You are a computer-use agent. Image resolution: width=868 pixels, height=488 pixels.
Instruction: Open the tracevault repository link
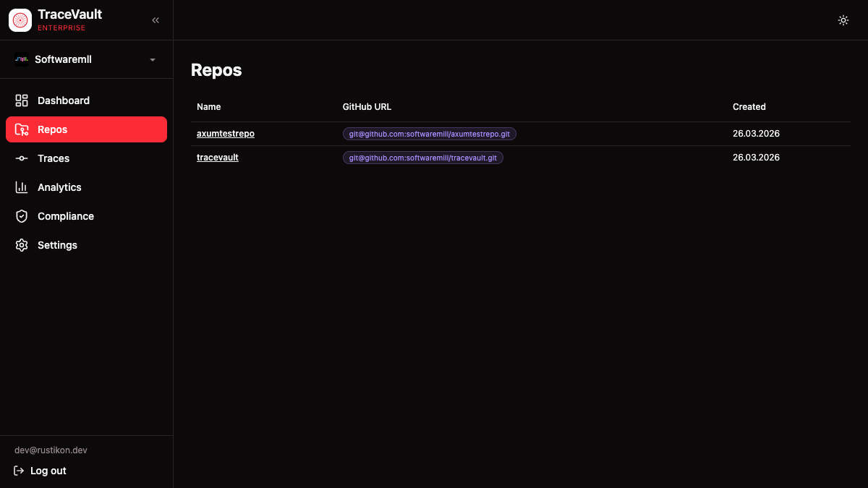217,157
